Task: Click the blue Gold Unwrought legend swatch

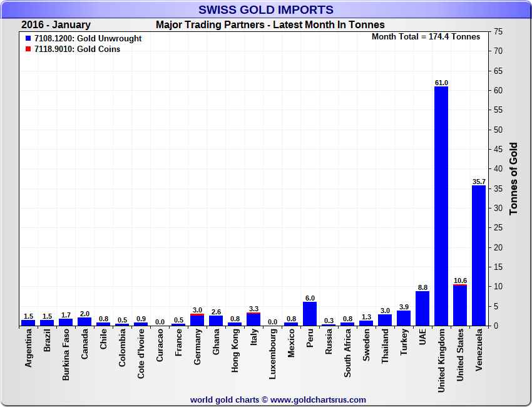Action: [x=28, y=39]
